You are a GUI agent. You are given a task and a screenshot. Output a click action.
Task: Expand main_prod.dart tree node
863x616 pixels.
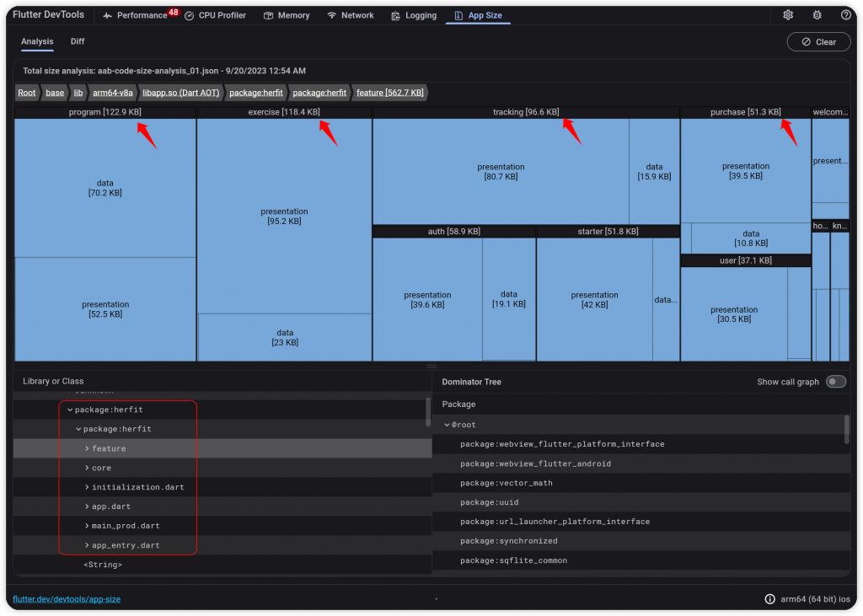click(87, 526)
